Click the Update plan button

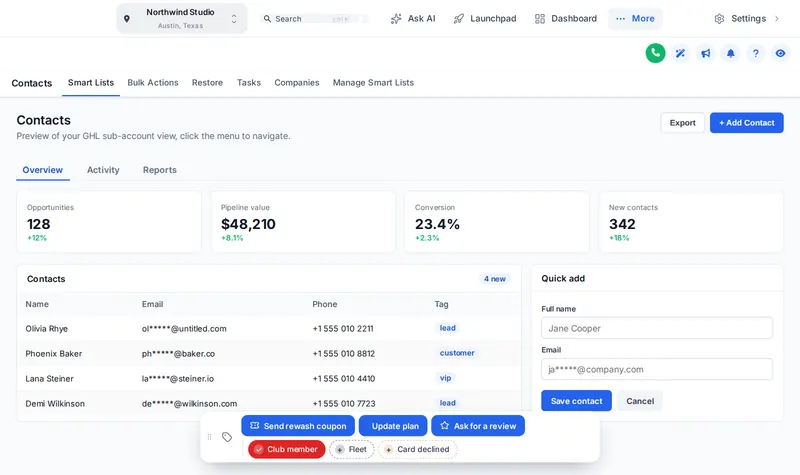pyautogui.click(x=393, y=426)
